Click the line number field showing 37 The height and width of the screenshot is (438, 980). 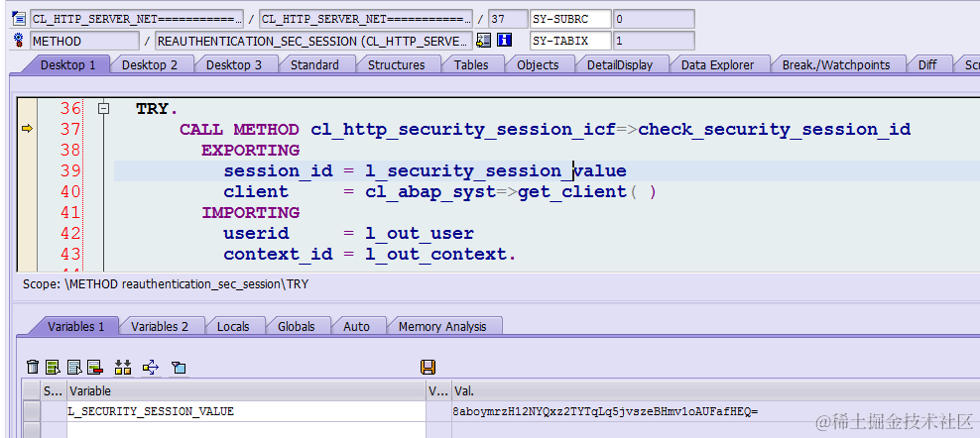coord(507,19)
